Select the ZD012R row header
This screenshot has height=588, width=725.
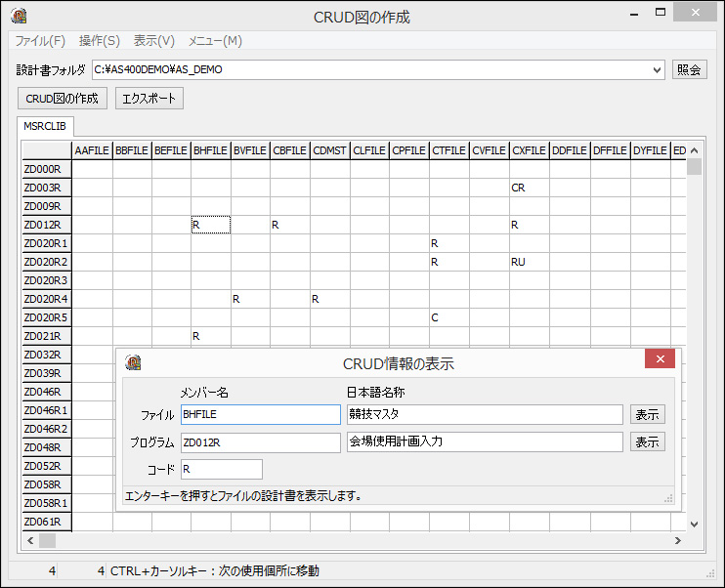(x=47, y=225)
